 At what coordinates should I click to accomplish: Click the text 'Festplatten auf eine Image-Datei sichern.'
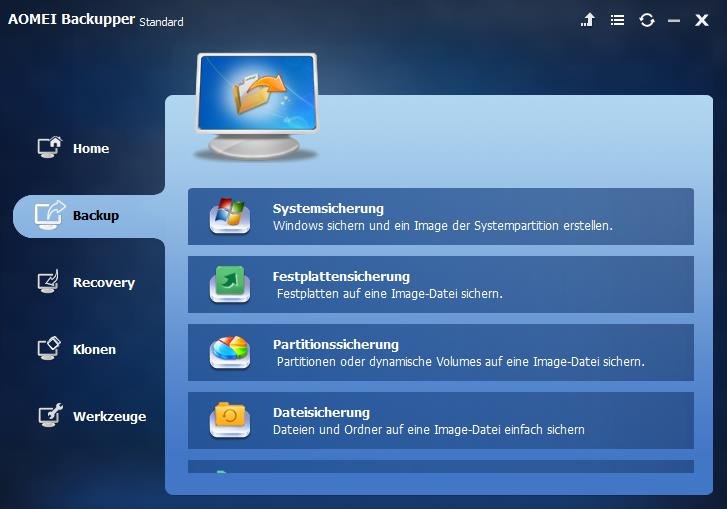390,294
